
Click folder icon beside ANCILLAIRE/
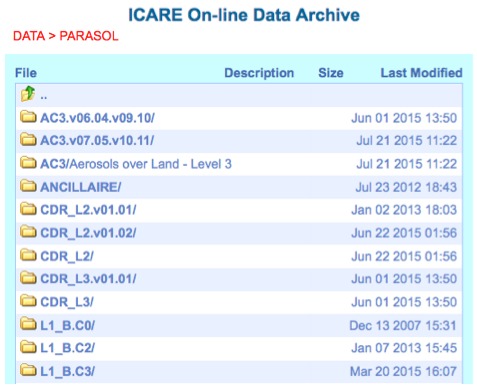point(28,186)
